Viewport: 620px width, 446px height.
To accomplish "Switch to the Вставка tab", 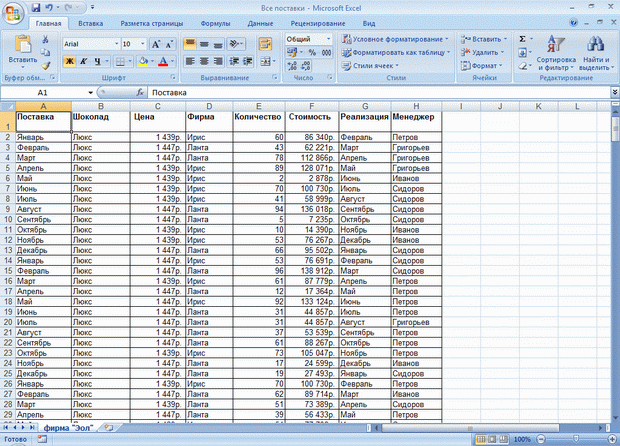I will [91, 23].
